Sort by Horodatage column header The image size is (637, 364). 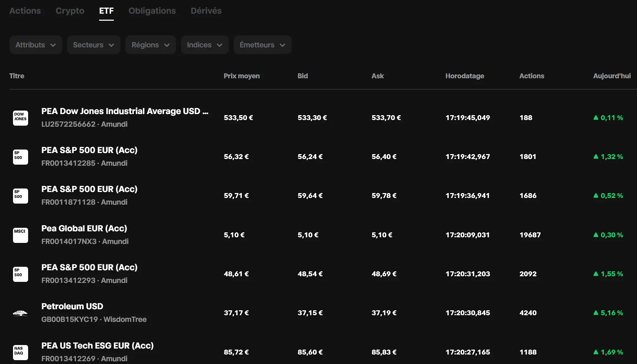click(465, 76)
